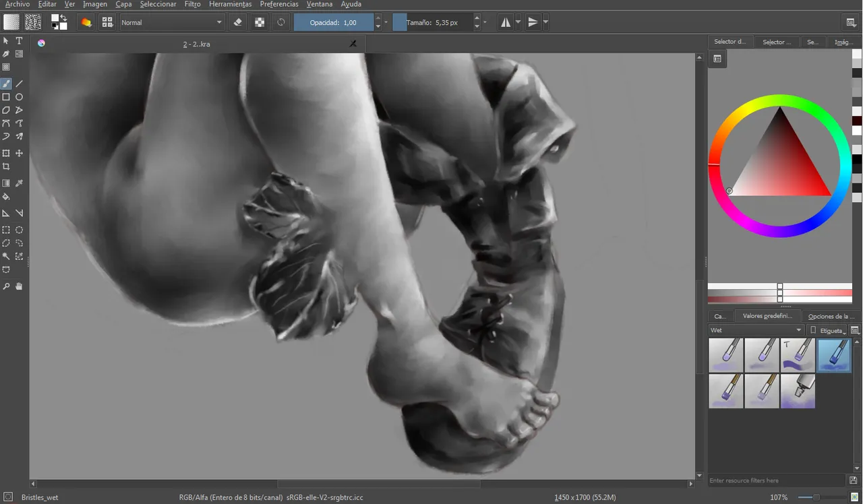The height and width of the screenshot is (504, 863).
Task: Switch to Opciones de la herramienta tab
Action: (x=831, y=316)
